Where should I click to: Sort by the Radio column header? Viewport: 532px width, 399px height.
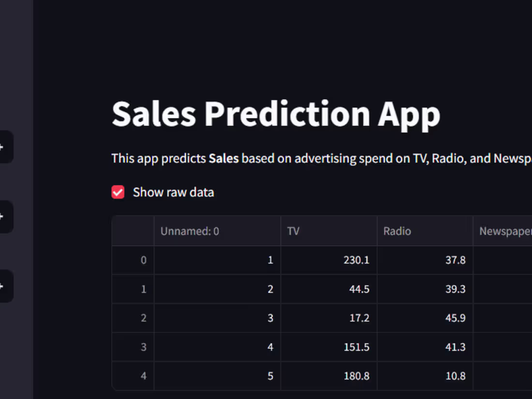point(425,231)
